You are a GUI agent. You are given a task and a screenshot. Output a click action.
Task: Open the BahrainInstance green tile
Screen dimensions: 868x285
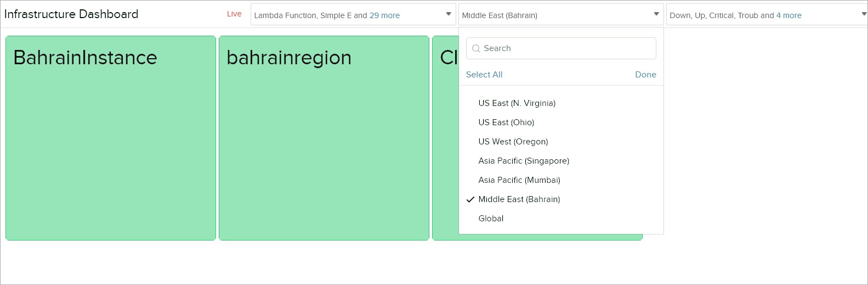point(110,138)
